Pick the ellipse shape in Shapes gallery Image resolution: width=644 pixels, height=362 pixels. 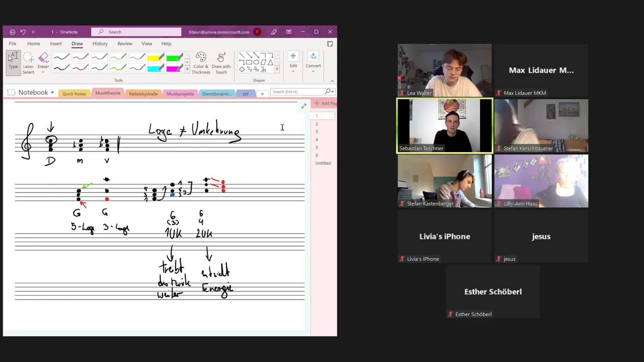click(x=256, y=62)
